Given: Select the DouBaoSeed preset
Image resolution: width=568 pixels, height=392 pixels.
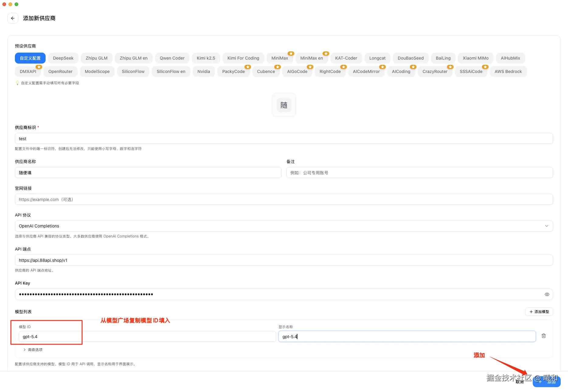Looking at the screenshot, I should (x=410, y=58).
